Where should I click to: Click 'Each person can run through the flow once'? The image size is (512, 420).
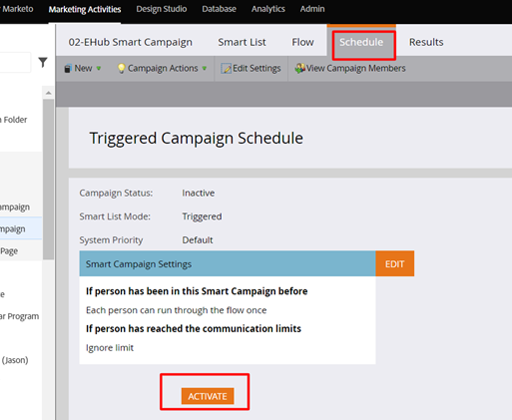tap(177, 310)
